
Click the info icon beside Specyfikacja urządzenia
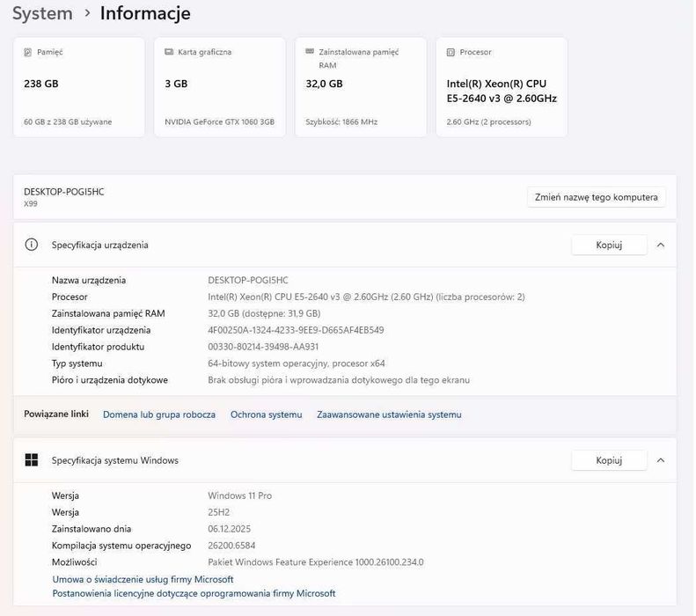32,245
